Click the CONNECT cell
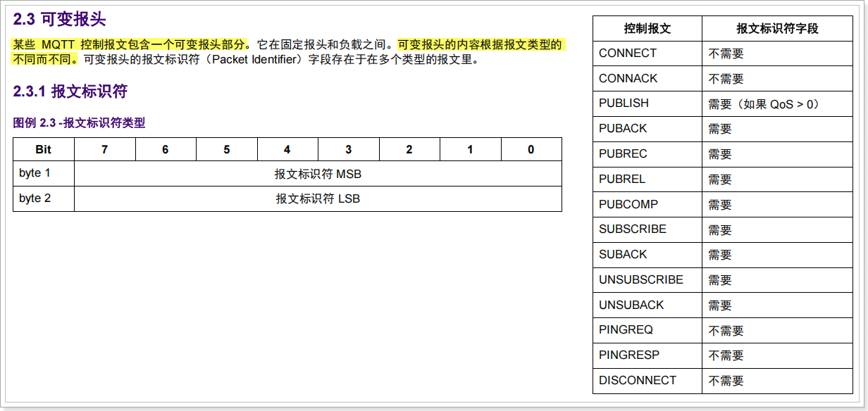Viewport: 868px width, 411px height. [x=647, y=53]
